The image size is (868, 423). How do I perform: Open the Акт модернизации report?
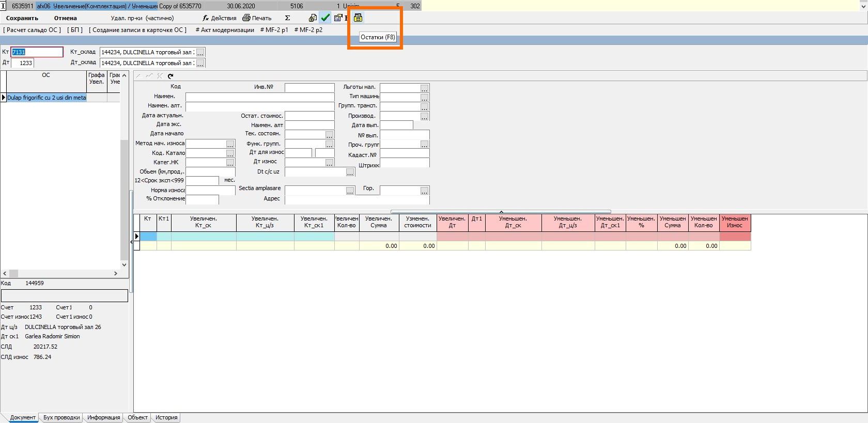(x=225, y=30)
